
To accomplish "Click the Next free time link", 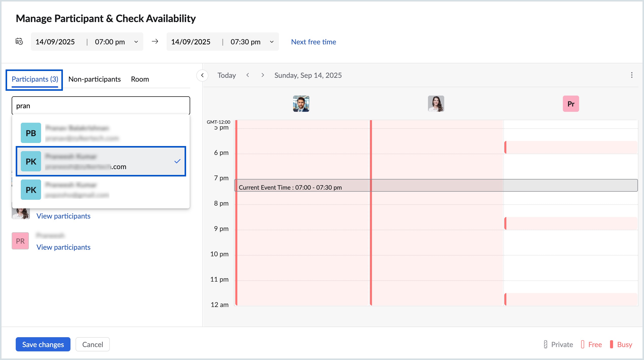I will coord(313,42).
